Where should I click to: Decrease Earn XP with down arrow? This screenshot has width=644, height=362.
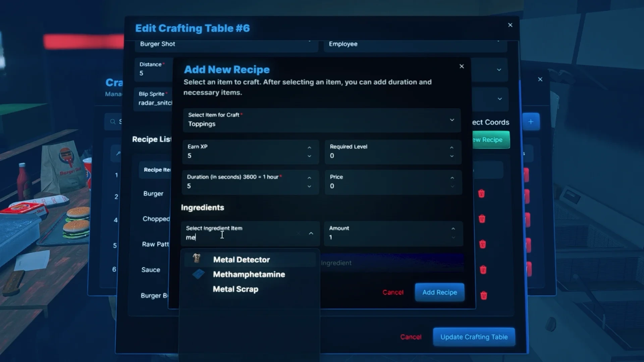[309, 156]
